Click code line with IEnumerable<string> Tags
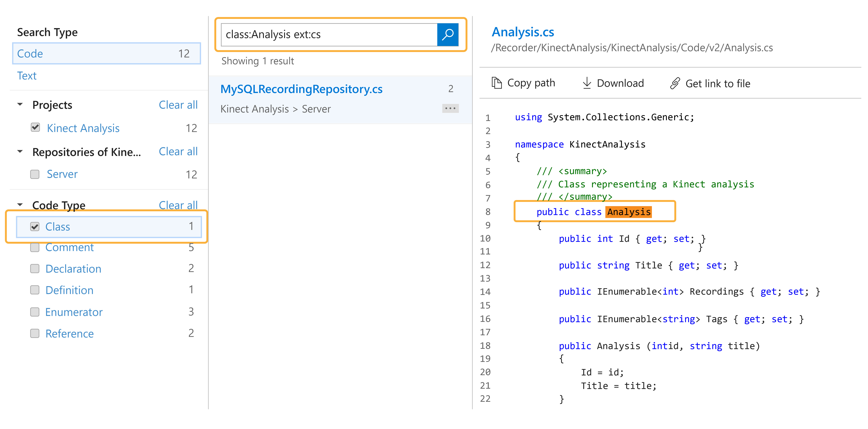This screenshot has height=429, width=868. click(681, 319)
